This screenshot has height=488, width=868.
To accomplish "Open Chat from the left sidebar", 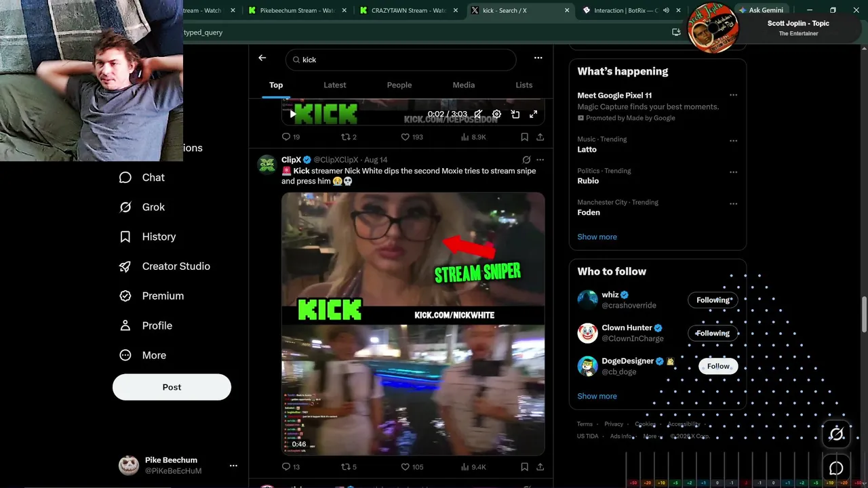I will pos(142,178).
